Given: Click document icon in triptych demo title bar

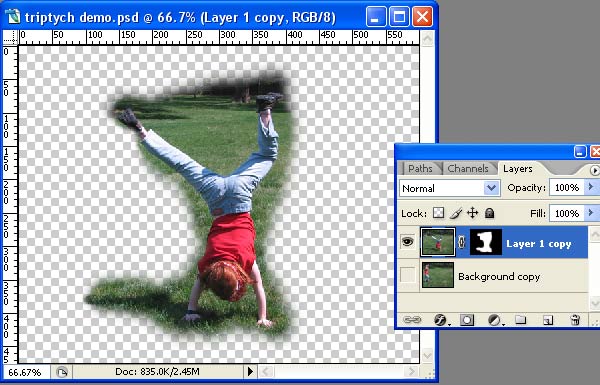Looking at the screenshot, I should tap(13, 17).
